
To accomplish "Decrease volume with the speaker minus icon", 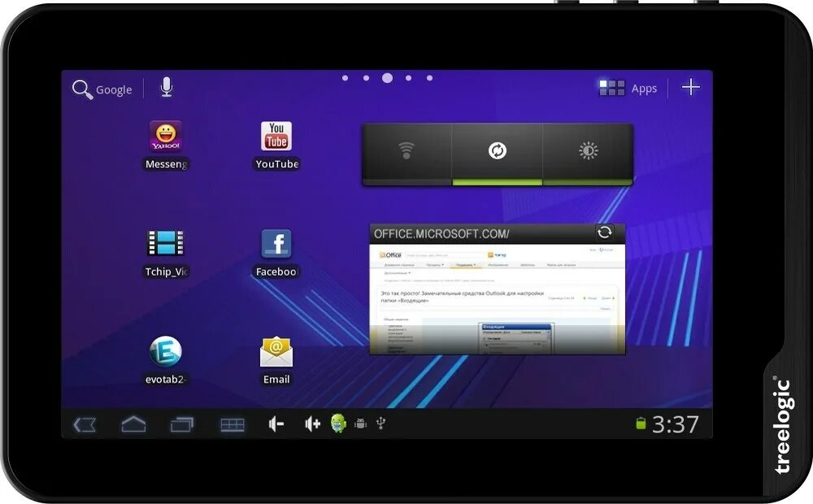I will tap(276, 424).
